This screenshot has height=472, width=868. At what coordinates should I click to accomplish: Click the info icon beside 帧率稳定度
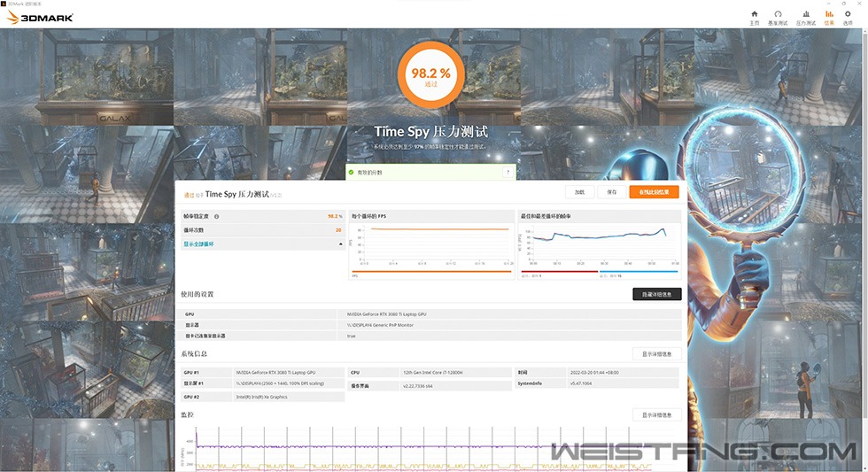(x=216, y=216)
